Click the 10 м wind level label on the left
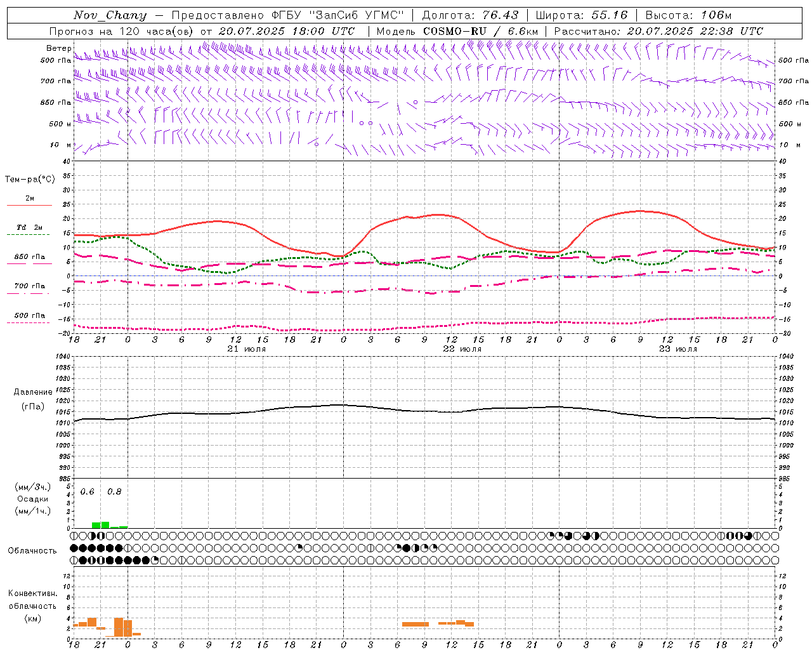 pyautogui.click(x=60, y=145)
